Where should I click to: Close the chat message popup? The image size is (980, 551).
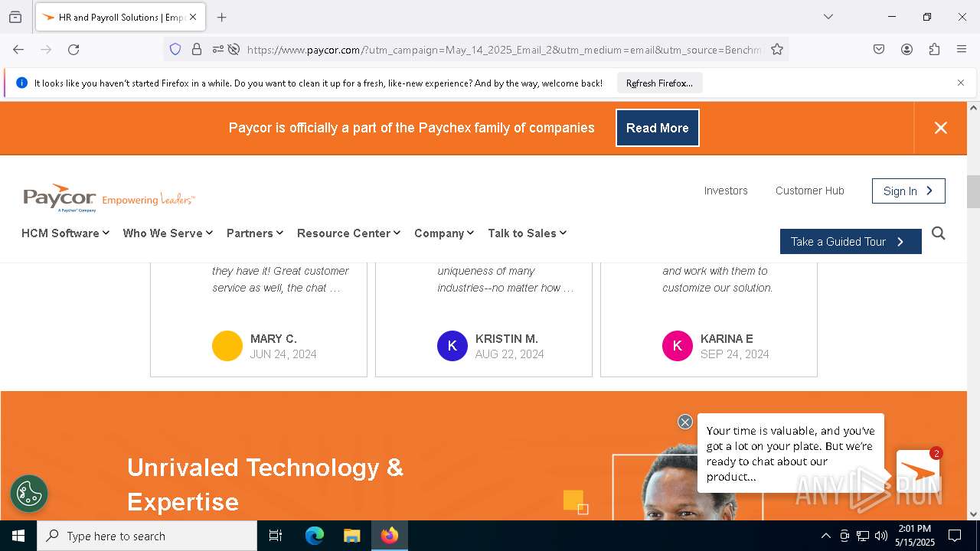pyautogui.click(x=685, y=422)
